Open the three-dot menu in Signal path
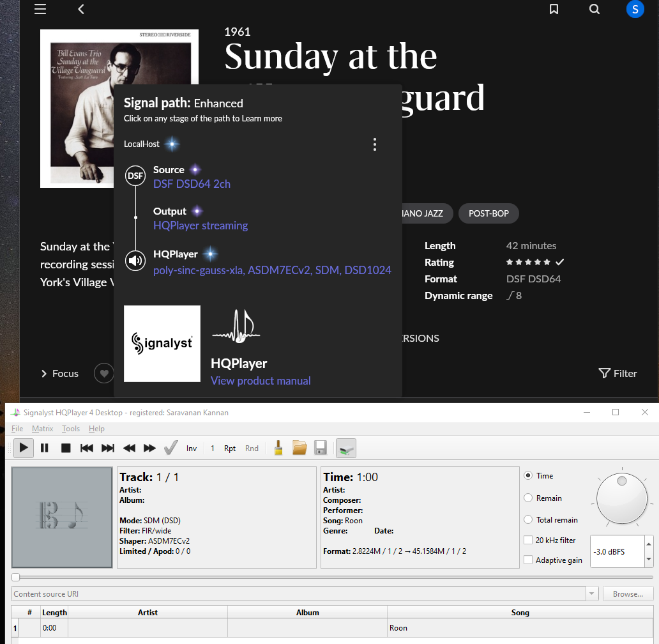Screen dimensions: 659x644 click(x=375, y=144)
